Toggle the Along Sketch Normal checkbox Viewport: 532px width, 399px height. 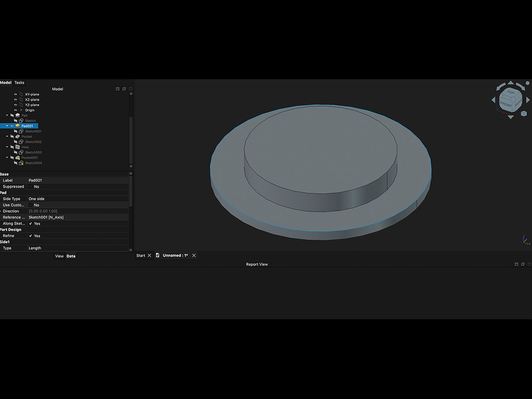tap(30, 224)
